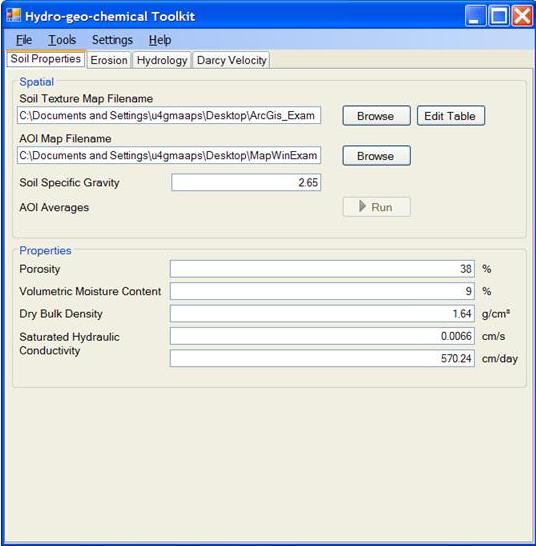Click the Run button for AOI Averages
The image size is (536, 546).
[376, 207]
